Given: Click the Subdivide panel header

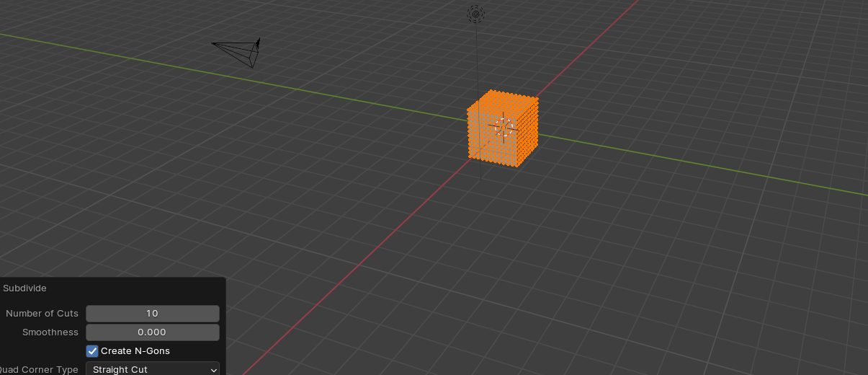Looking at the screenshot, I should click(x=25, y=288).
